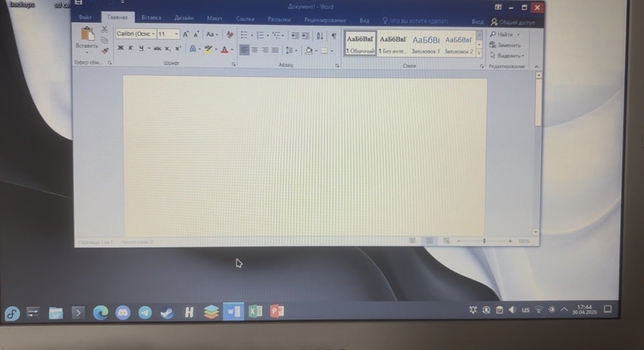Click the Paste (Вставить) clipboard icon
Image resolution: width=644 pixels, height=350 pixels.
click(x=87, y=34)
